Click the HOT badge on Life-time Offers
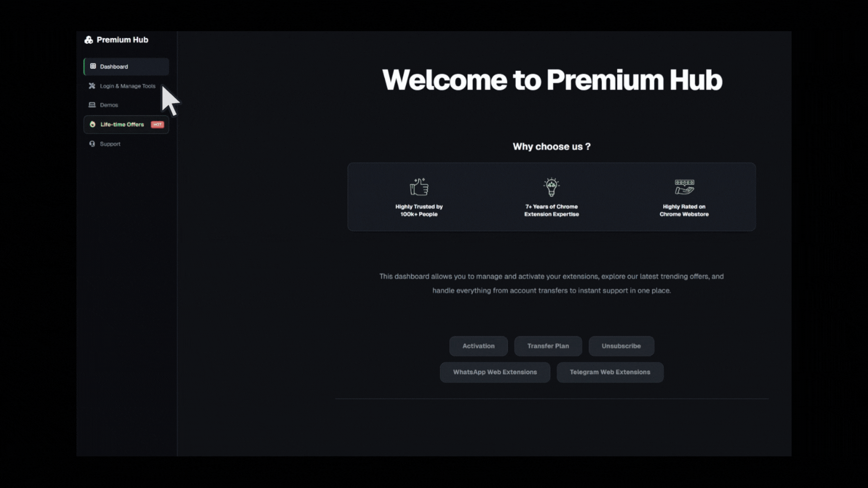 157,124
